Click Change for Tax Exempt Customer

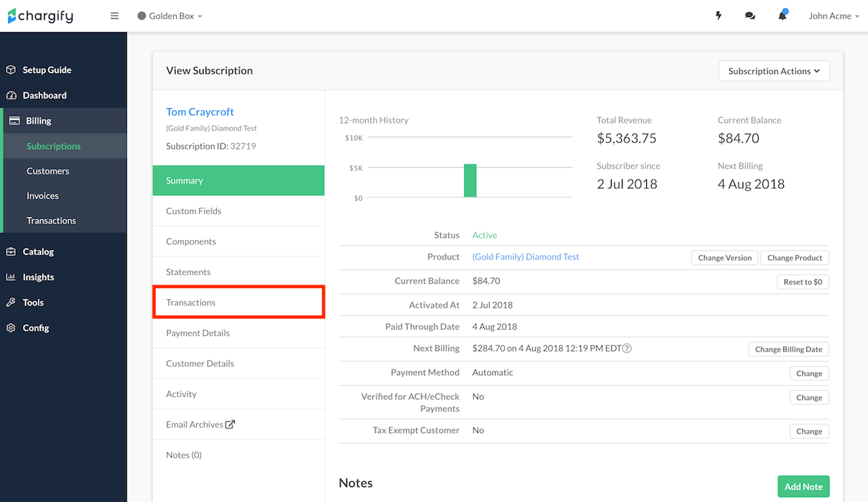[x=809, y=431]
